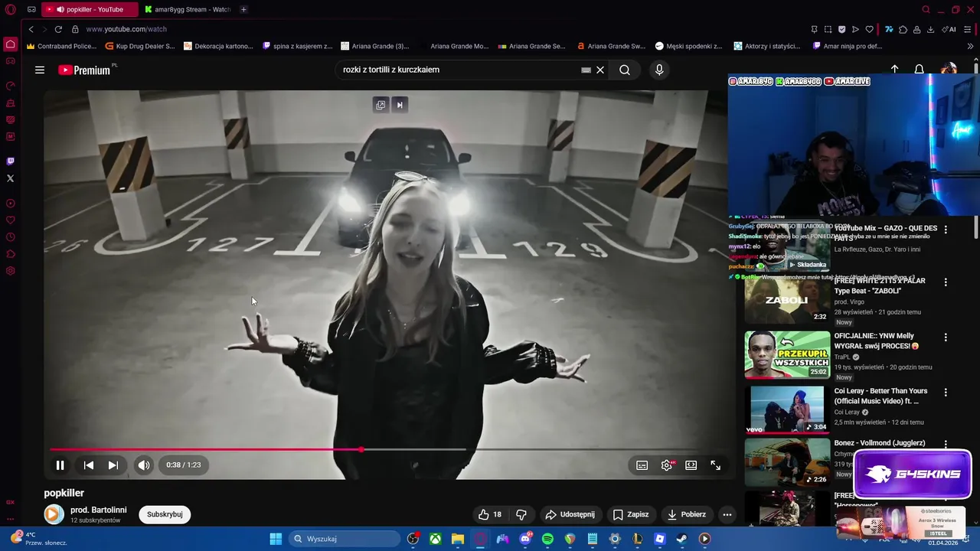Image resolution: width=980 pixels, height=551 pixels.
Task: Show more bookmarks with the double chevron
Action: pos(970,46)
